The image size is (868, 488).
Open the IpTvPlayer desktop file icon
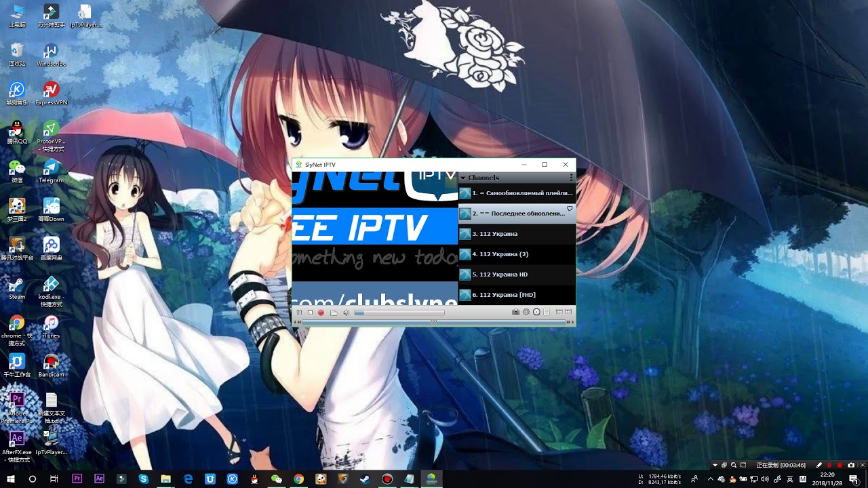pos(85,16)
